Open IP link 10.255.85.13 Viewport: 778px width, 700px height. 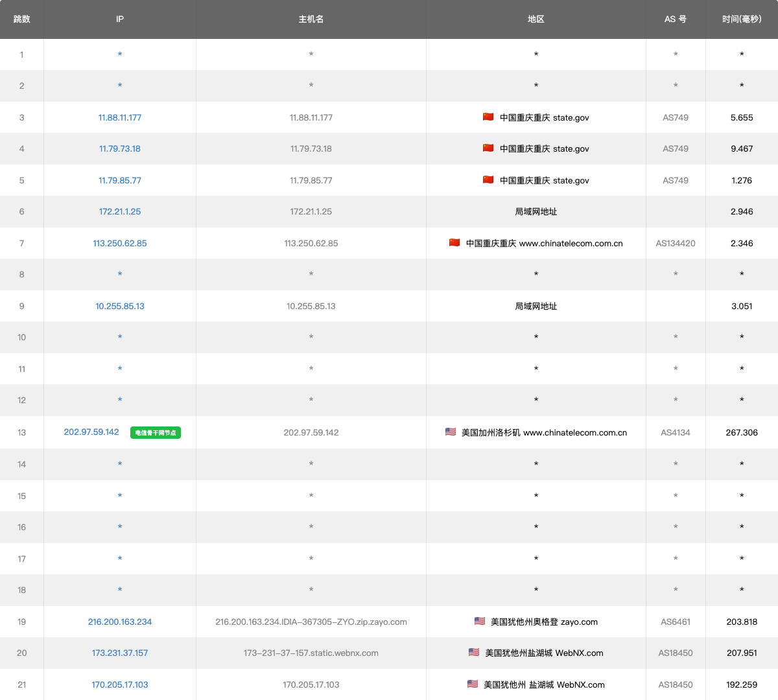120,306
